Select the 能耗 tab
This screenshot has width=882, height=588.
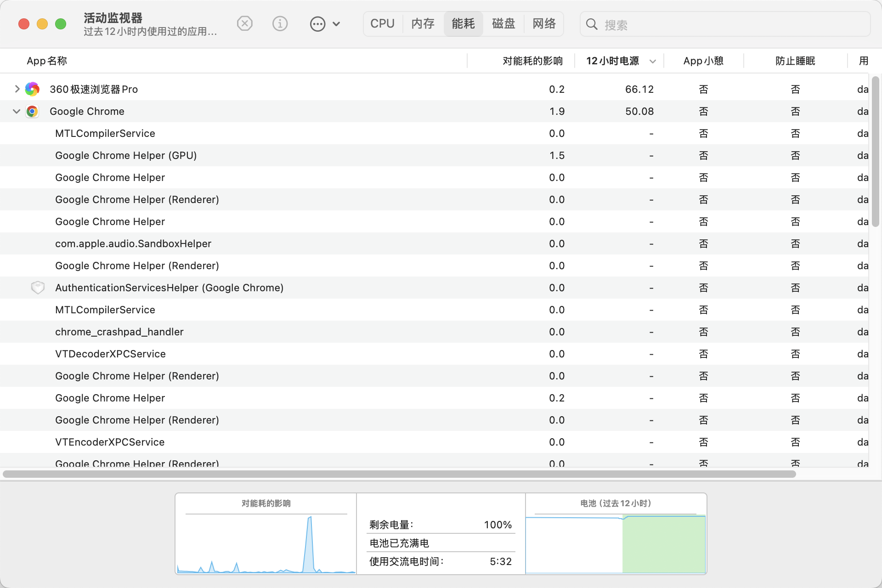click(x=463, y=23)
